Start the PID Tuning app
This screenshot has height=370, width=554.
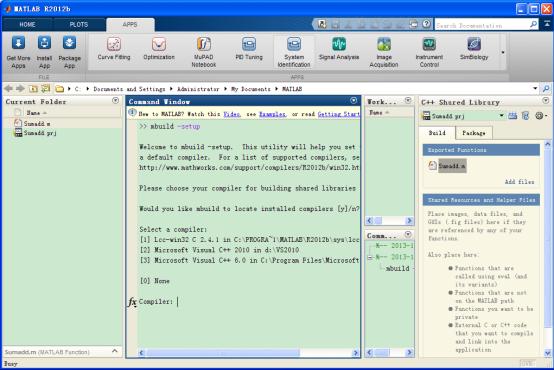click(249, 48)
